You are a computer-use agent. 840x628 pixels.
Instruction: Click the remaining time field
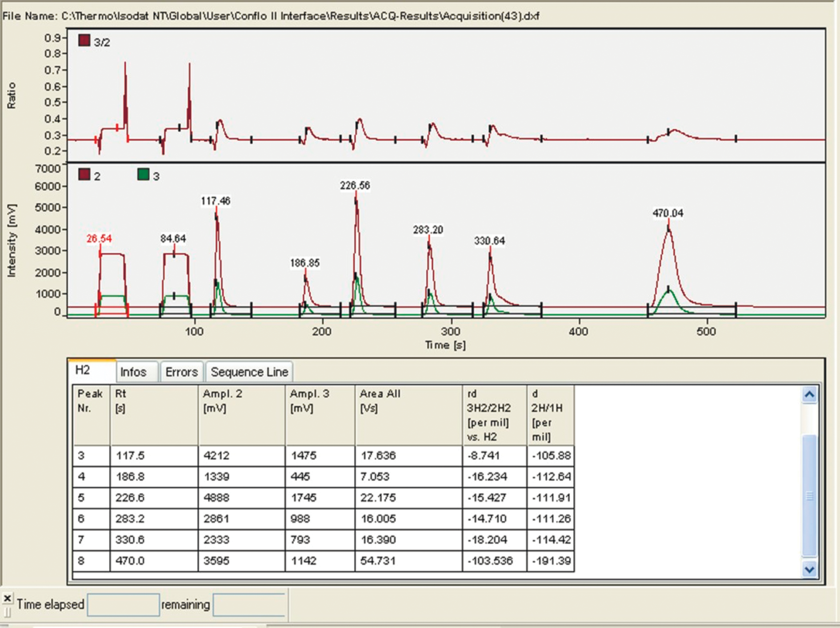(249, 604)
